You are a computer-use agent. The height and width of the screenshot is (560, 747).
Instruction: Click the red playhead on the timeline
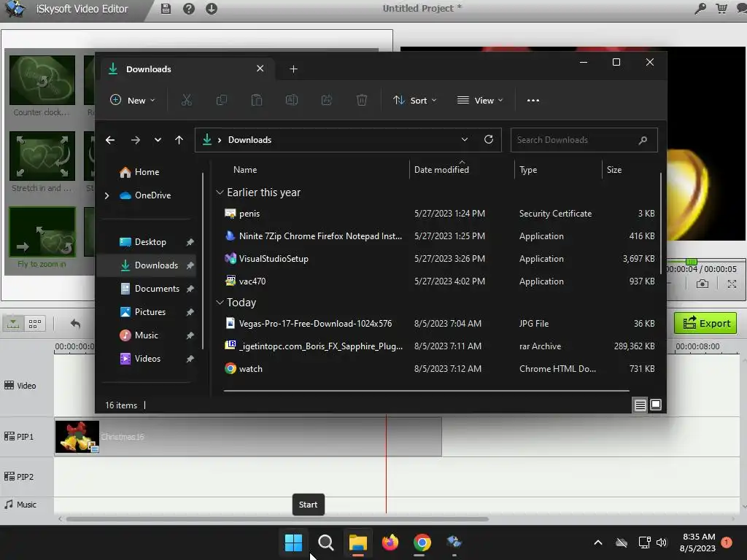click(x=387, y=464)
